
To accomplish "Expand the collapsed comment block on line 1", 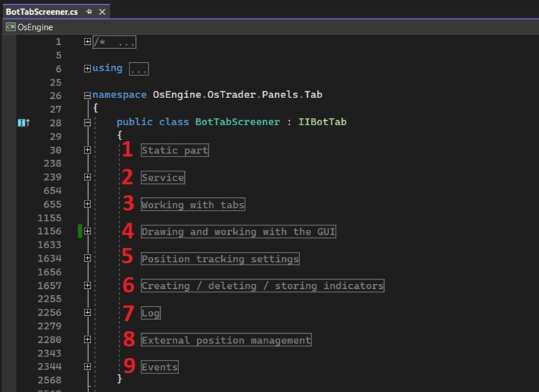I will [x=87, y=42].
